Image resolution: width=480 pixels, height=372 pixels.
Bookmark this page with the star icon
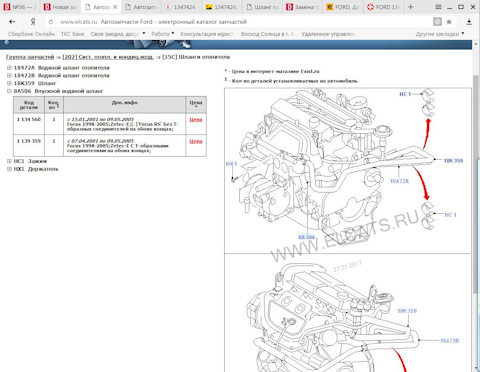pos(449,22)
